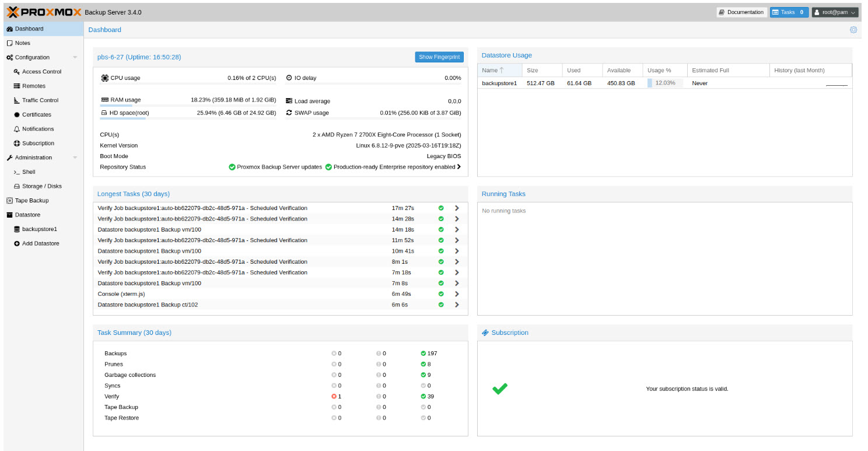Click the Subscription lifebuoy icon in sidebar

pyautogui.click(x=17, y=144)
